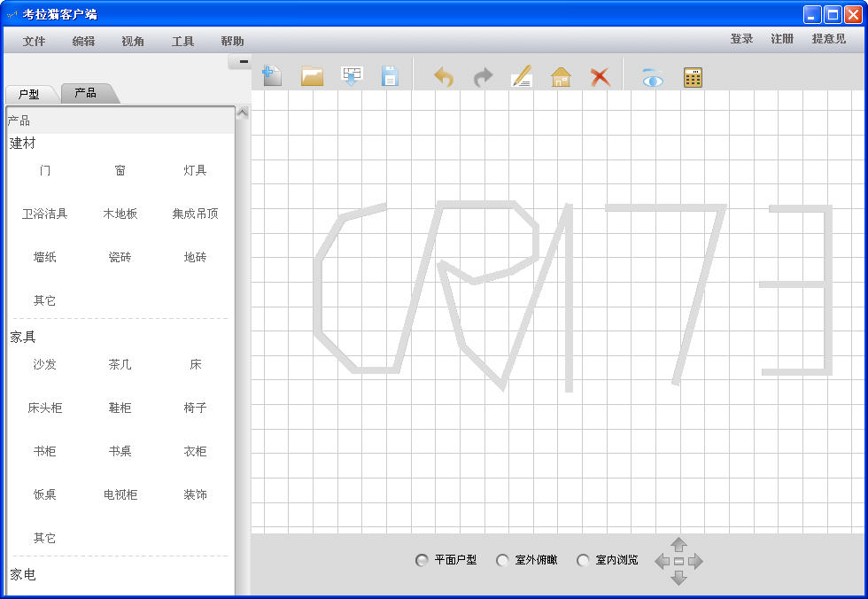Viewport: 868px width, 599px height.
Task: Open folder icon in toolbar
Action: (x=312, y=76)
